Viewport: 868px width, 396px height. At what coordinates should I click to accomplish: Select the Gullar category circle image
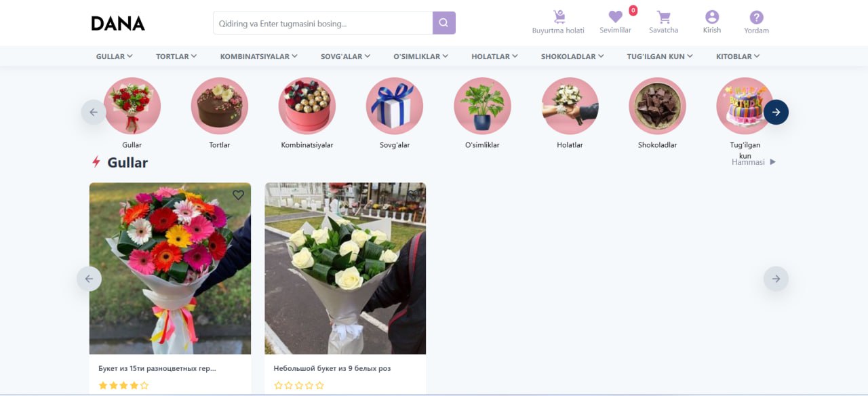point(132,106)
